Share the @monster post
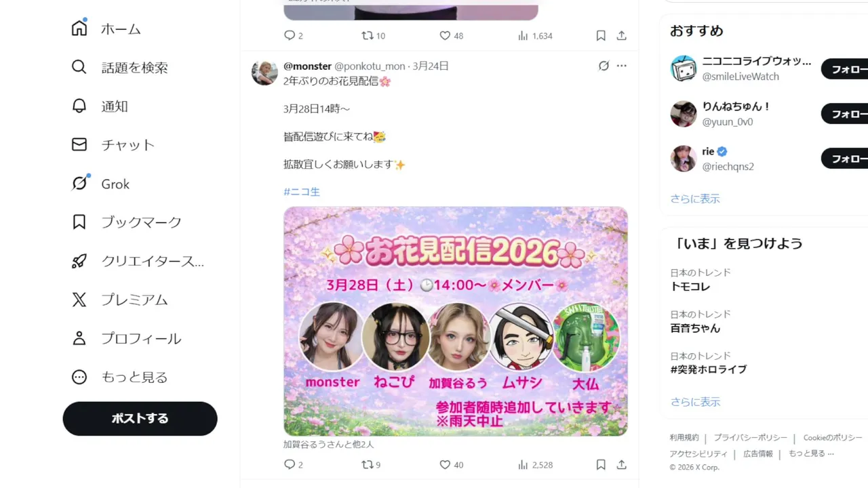Screen dimensions: 868x488 621,465
